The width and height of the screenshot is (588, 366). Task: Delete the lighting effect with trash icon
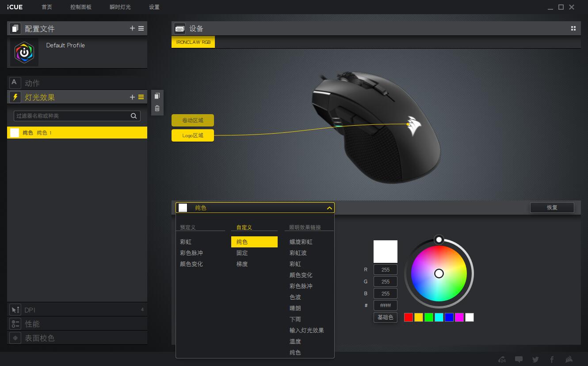[x=157, y=108]
